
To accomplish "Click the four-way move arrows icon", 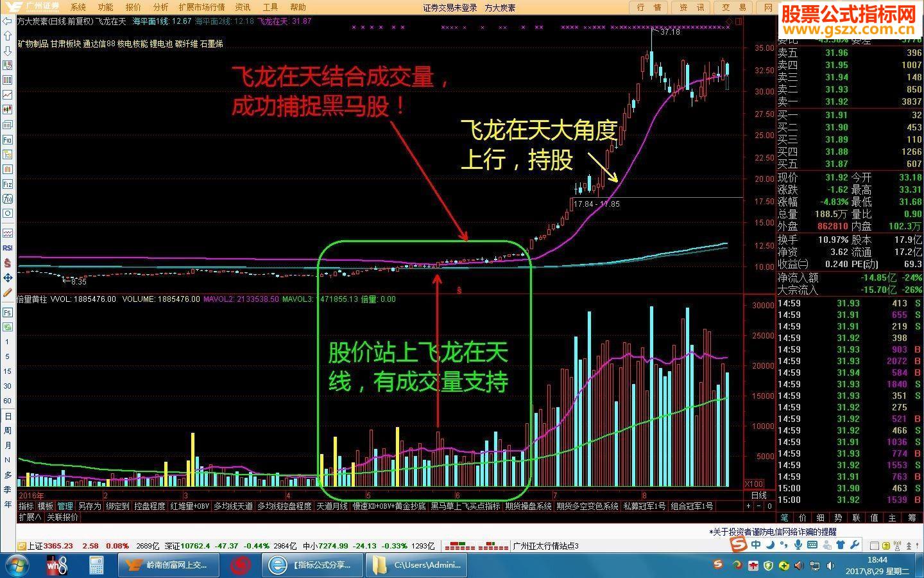I will point(8,277).
